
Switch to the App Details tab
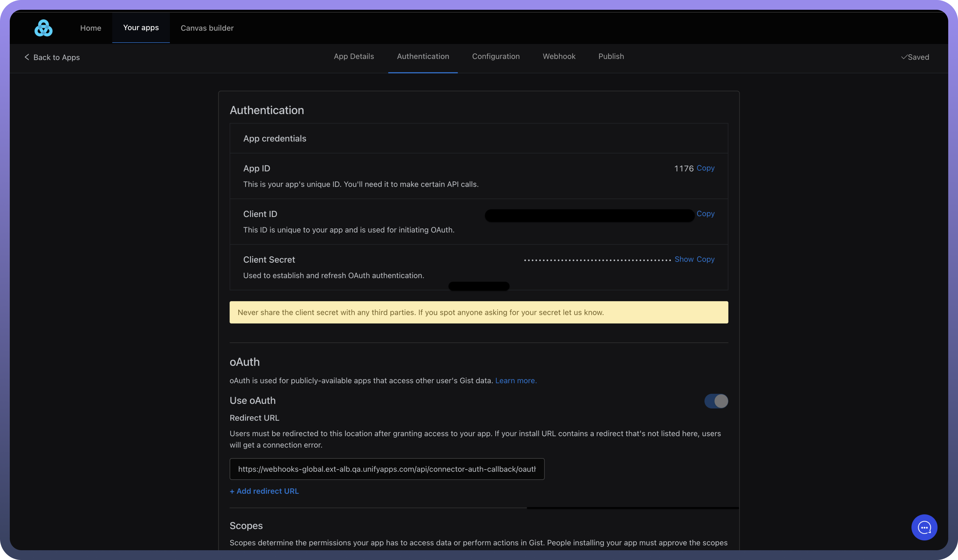pos(354,56)
